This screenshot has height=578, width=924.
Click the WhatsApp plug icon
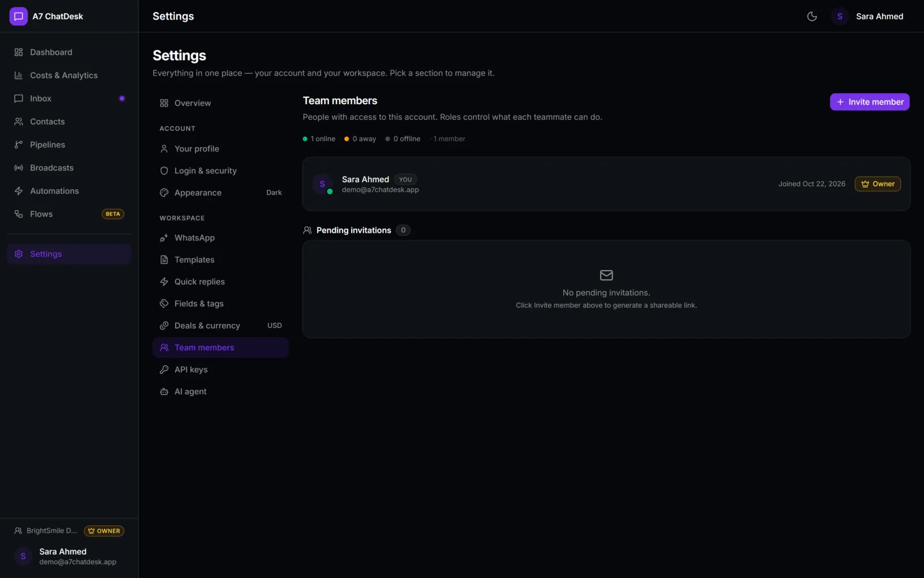tap(164, 238)
